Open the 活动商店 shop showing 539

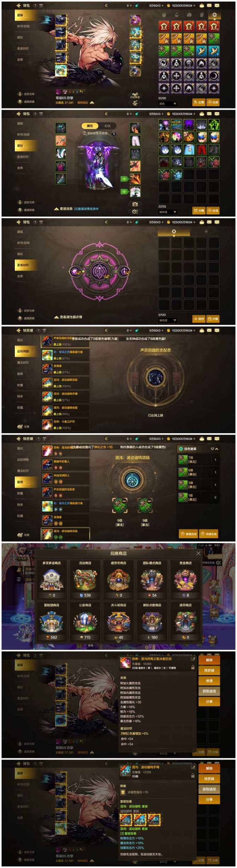85,580
